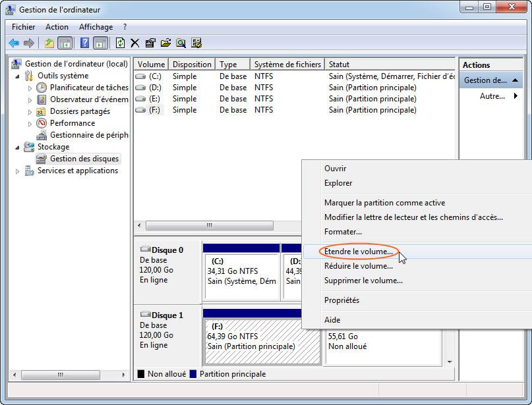Open the Autre... actions submenu arrow

coord(516,96)
